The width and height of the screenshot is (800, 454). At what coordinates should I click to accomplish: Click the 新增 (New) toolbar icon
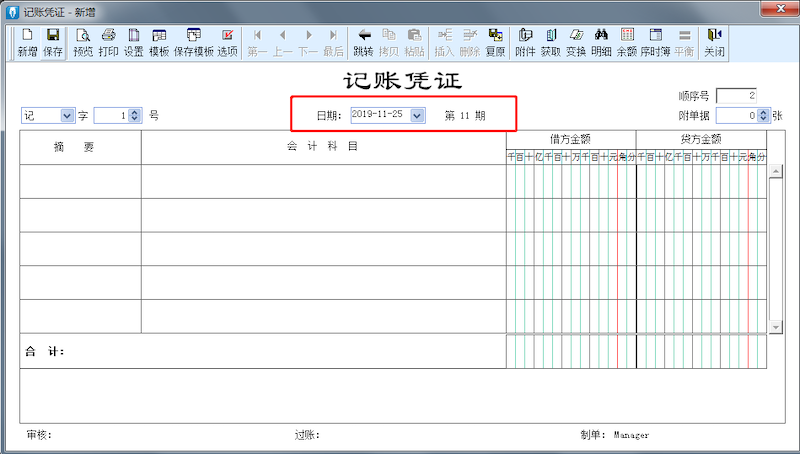tap(28, 43)
